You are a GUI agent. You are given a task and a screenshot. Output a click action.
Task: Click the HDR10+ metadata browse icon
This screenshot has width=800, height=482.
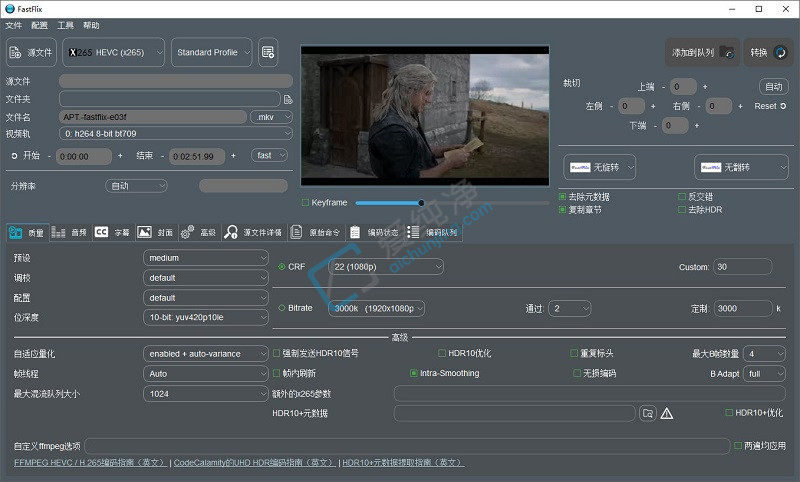(648, 413)
